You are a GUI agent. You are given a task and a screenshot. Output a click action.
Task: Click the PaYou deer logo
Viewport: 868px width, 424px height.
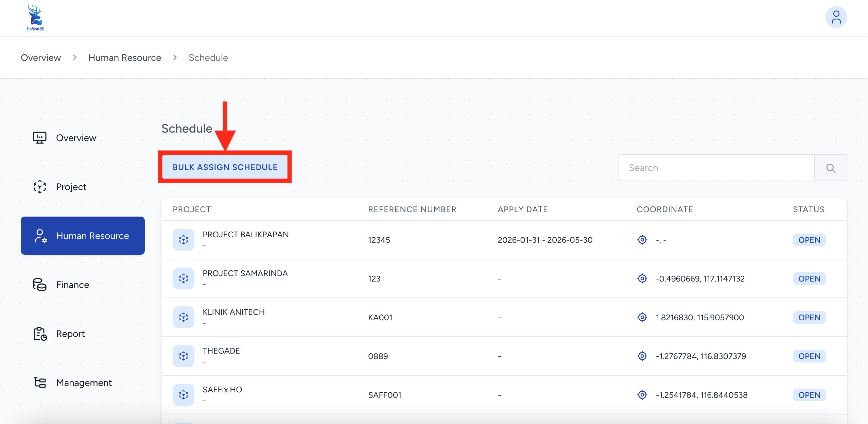(x=35, y=18)
